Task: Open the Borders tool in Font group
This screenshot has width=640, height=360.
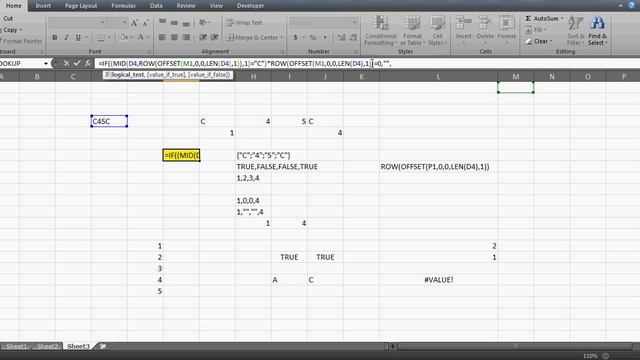Action: click(101, 38)
